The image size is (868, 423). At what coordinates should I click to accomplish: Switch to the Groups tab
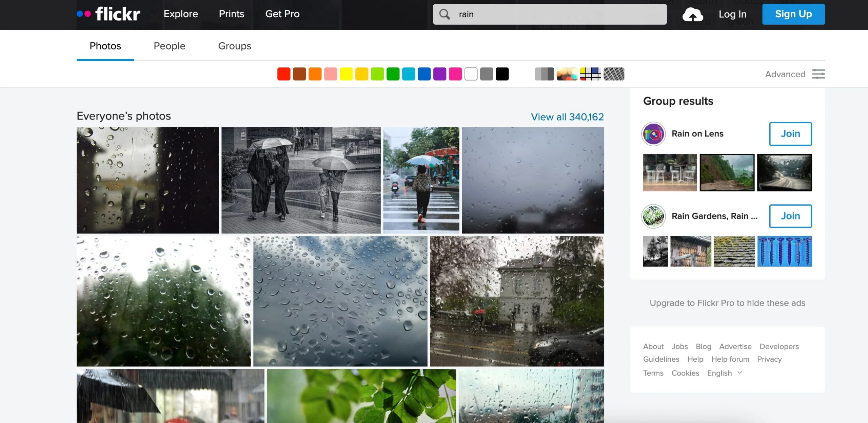coord(235,46)
